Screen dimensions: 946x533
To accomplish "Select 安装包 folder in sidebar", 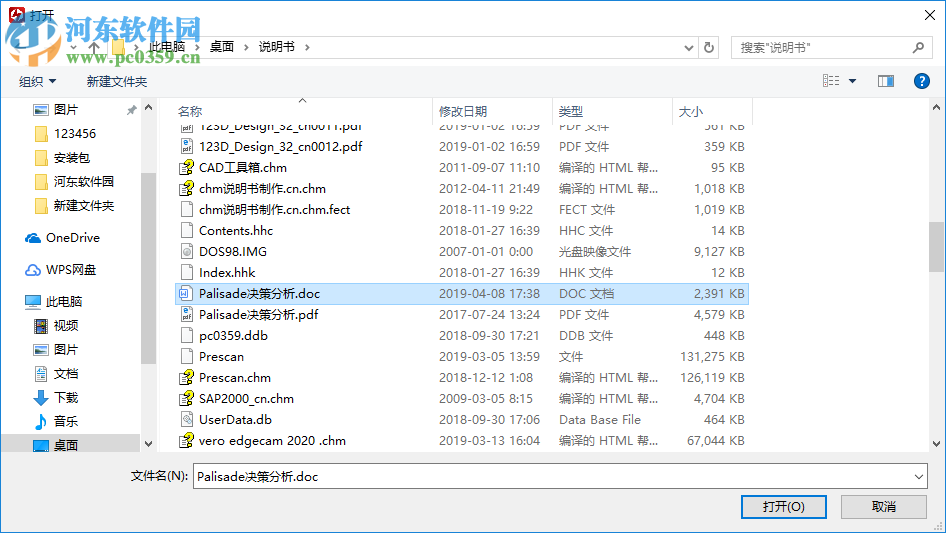I will (x=72, y=158).
